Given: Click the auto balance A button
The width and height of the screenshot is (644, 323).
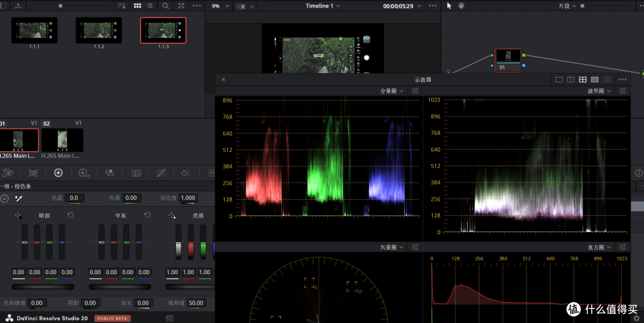Looking at the screenshot, I should point(5,198).
